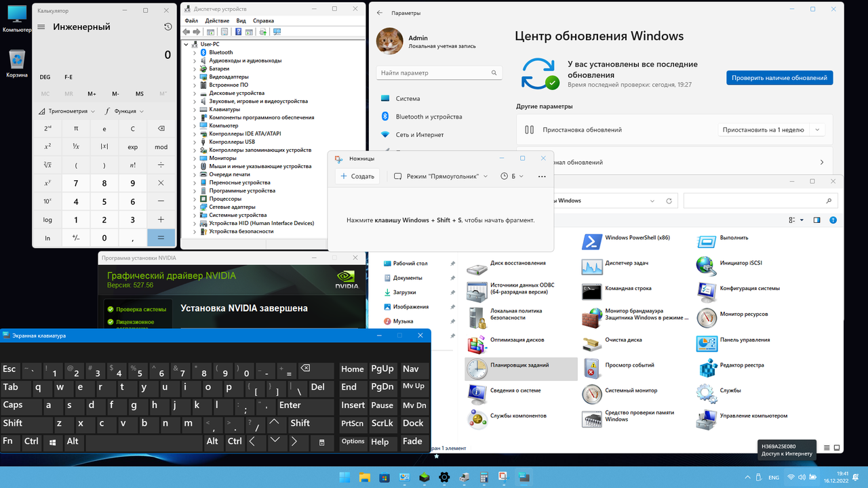This screenshot has height=488, width=868.
Task: Click the Back arrow in Settings window
Action: pos(379,13)
